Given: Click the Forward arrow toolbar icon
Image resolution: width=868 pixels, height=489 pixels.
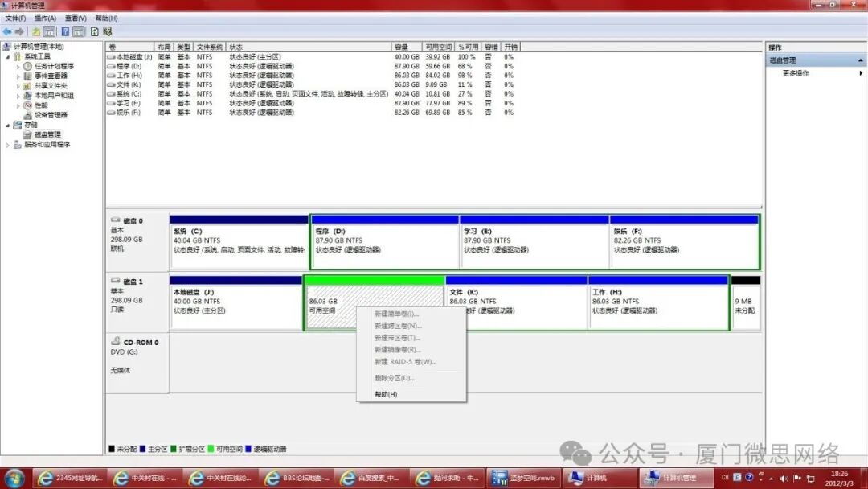Looking at the screenshot, I should point(19,32).
